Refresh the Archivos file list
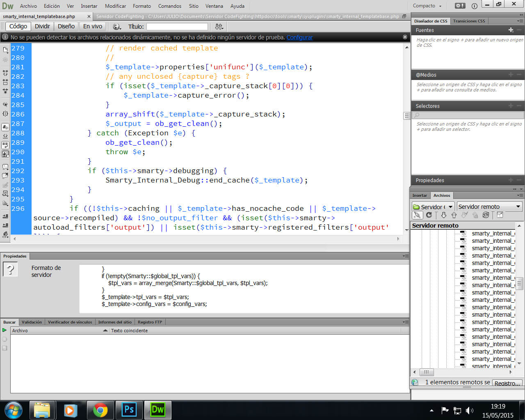Image resolution: width=525 pixels, height=420 pixels. coord(429,215)
